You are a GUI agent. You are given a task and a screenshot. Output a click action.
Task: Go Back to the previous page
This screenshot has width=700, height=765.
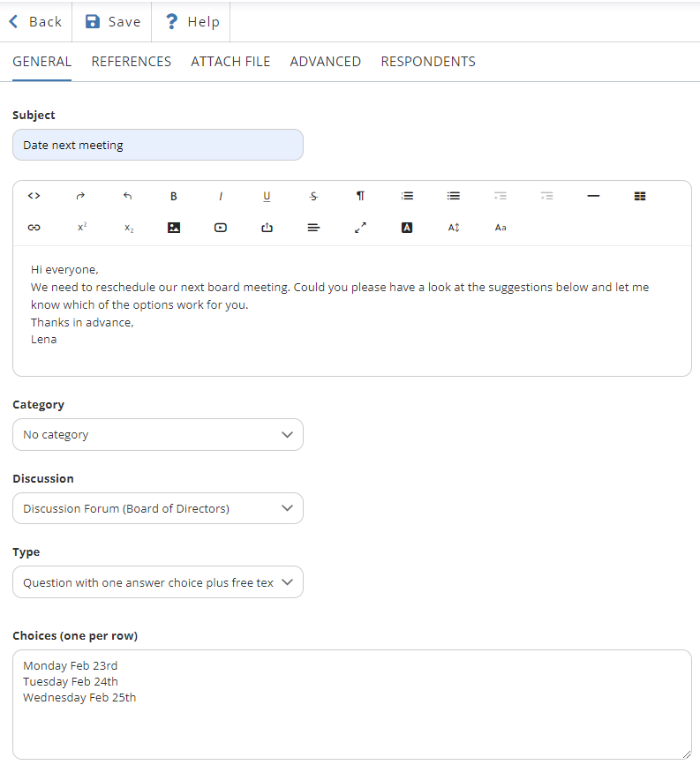point(35,22)
